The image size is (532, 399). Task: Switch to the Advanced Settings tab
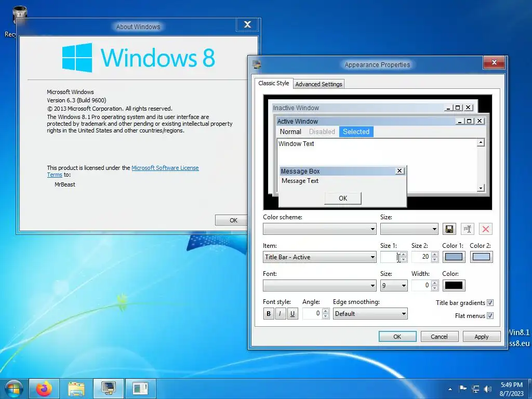(x=318, y=84)
